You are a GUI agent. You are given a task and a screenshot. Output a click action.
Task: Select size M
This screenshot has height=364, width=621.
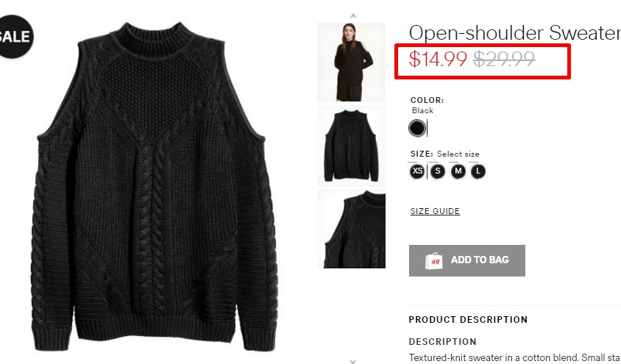pos(458,171)
